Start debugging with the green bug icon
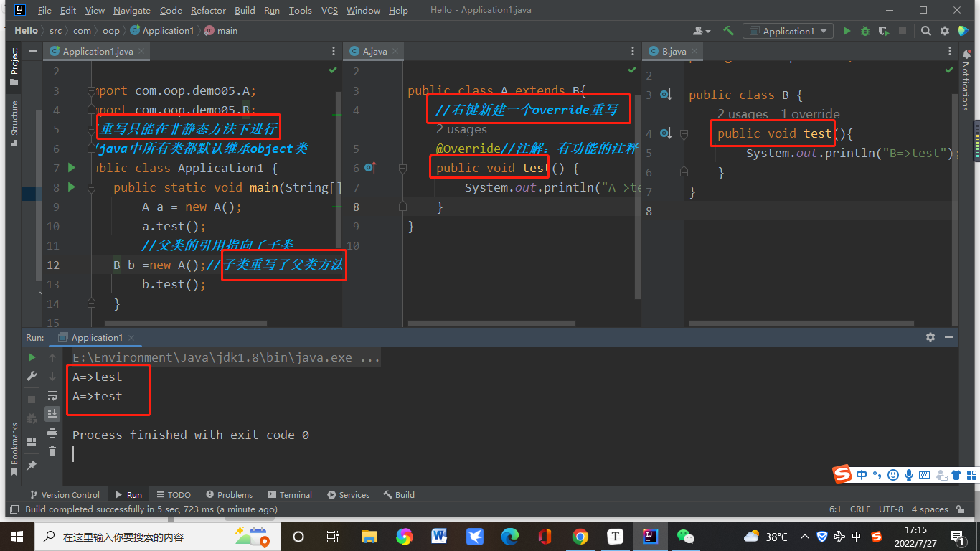Screen dimensions: 980x551 click(x=865, y=31)
